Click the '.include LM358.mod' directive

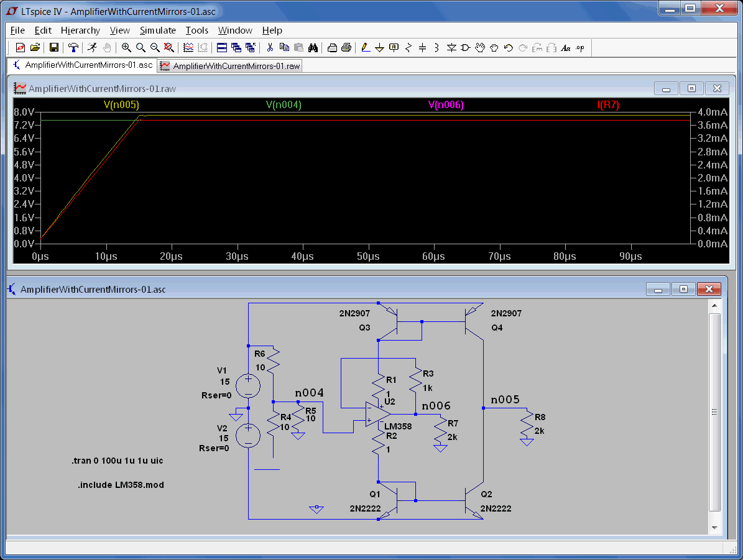(121, 485)
